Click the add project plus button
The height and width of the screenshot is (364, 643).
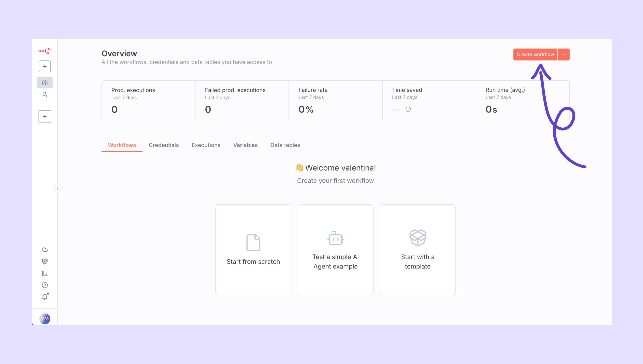[45, 117]
